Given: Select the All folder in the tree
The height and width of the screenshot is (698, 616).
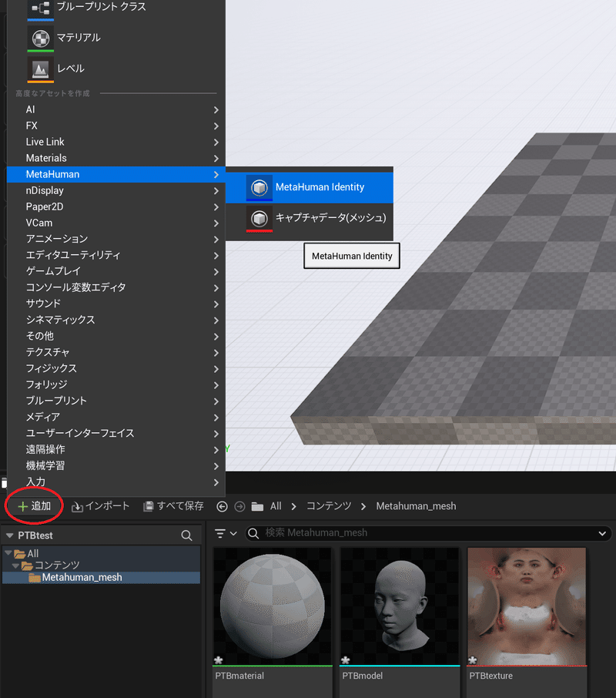Looking at the screenshot, I should (102, 553).
